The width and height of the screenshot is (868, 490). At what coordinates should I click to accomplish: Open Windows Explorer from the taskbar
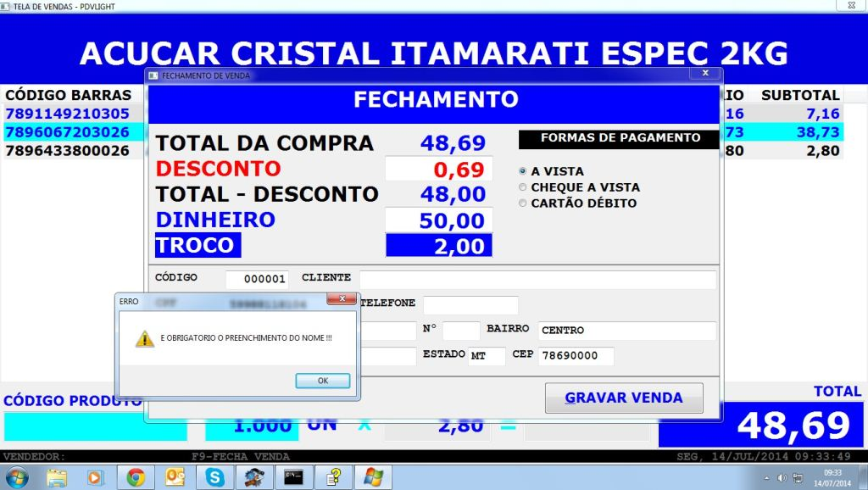(x=57, y=477)
